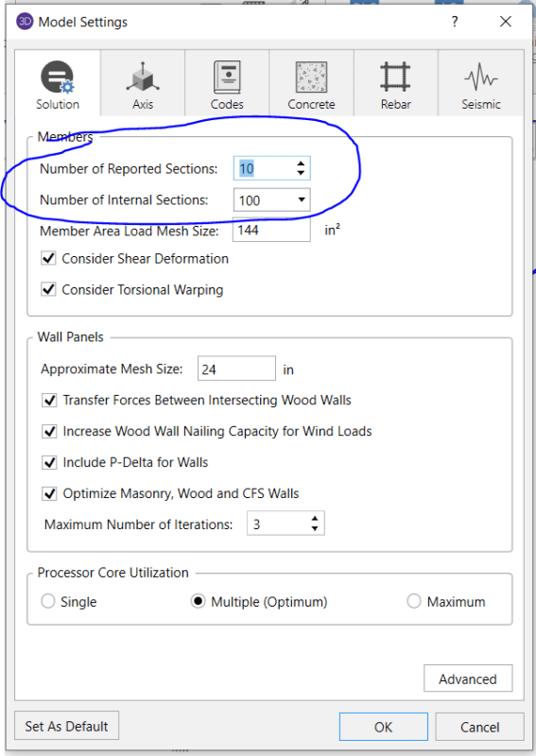Open the Codes tab
The image size is (536, 756).
[x=227, y=83]
